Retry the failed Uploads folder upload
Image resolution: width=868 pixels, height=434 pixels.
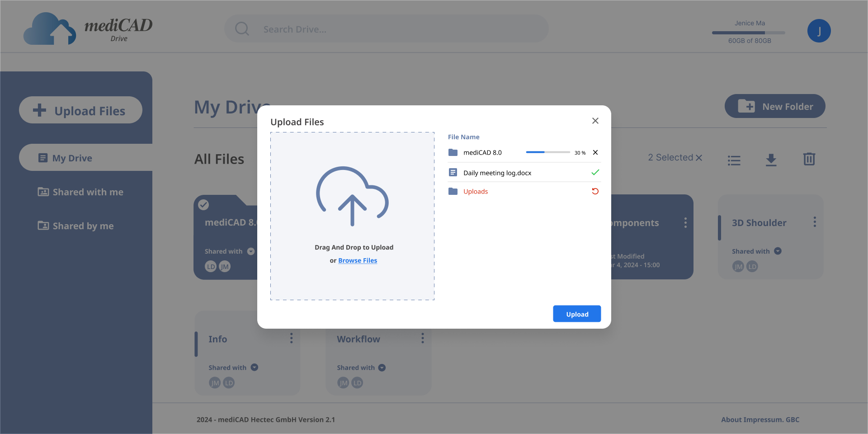coord(595,191)
